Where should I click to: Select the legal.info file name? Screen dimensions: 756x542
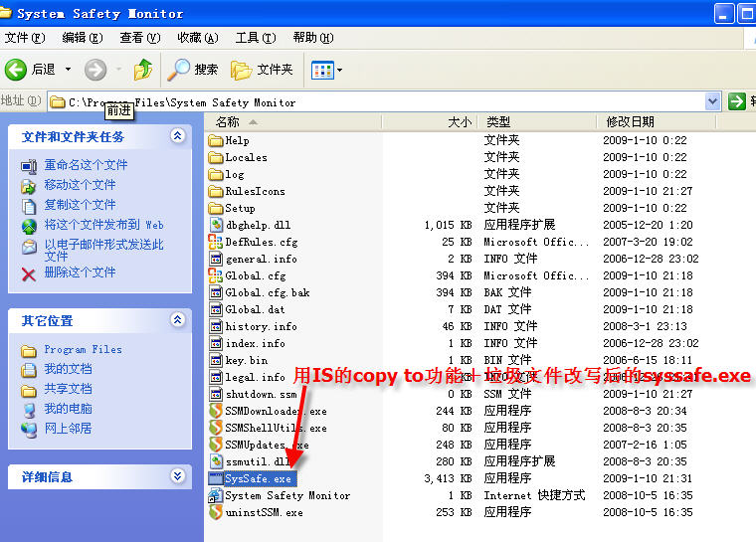point(255,378)
